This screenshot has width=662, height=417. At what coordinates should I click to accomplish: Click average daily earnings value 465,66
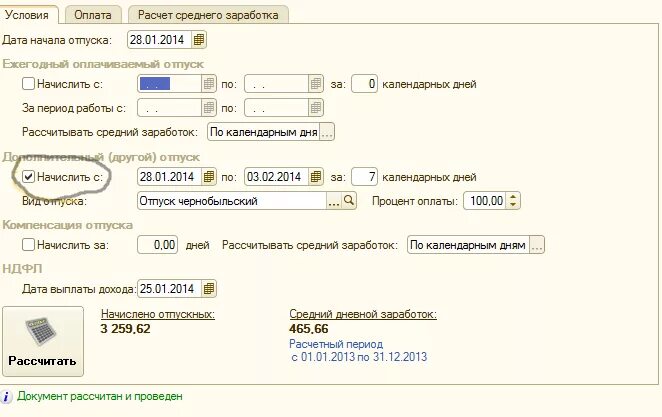[309, 329]
